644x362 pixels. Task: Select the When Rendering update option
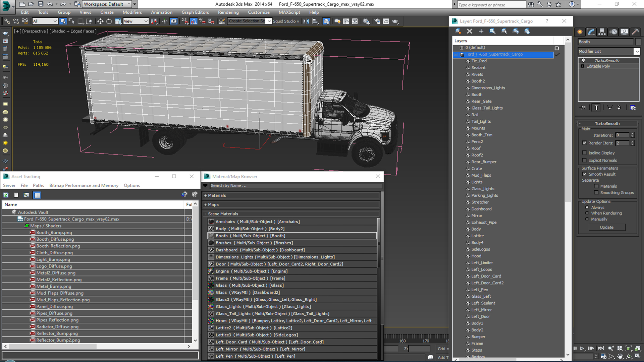[x=587, y=213]
